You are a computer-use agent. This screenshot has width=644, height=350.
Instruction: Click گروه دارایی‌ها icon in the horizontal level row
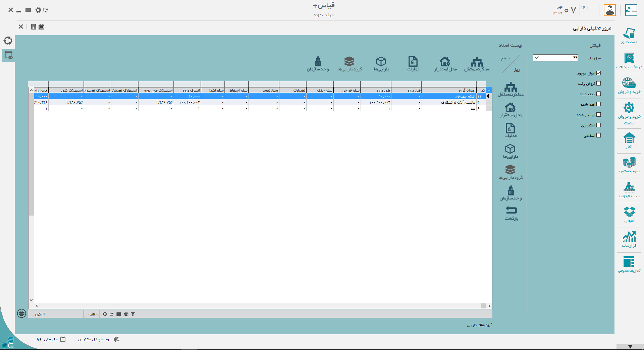pyautogui.click(x=350, y=64)
